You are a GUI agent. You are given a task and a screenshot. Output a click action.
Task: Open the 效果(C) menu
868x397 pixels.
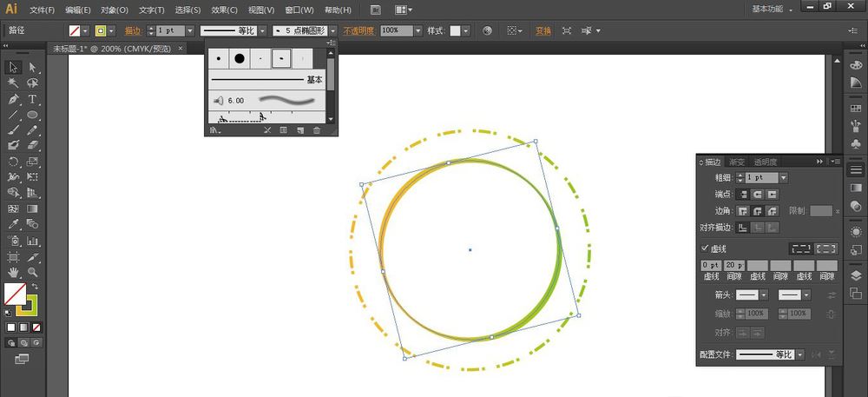tap(225, 10)
